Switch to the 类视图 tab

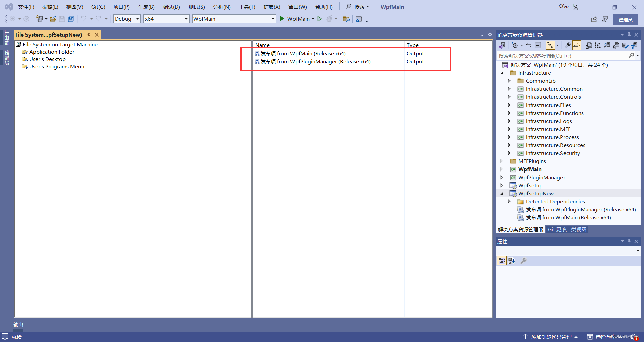[579, 230]
